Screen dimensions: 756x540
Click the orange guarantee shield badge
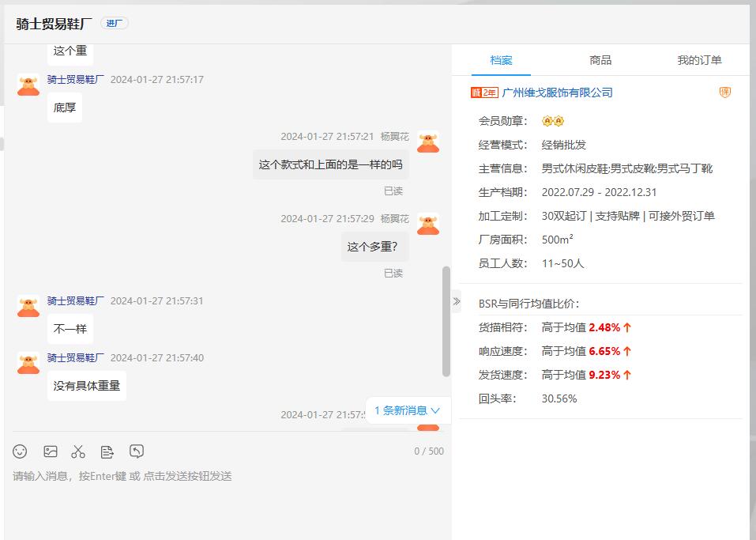(724, 93)
